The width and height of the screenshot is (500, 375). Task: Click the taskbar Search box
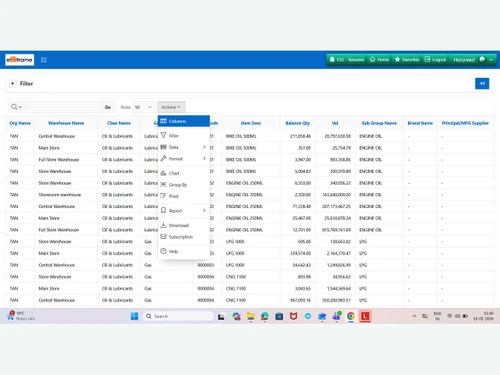(178, 316)
